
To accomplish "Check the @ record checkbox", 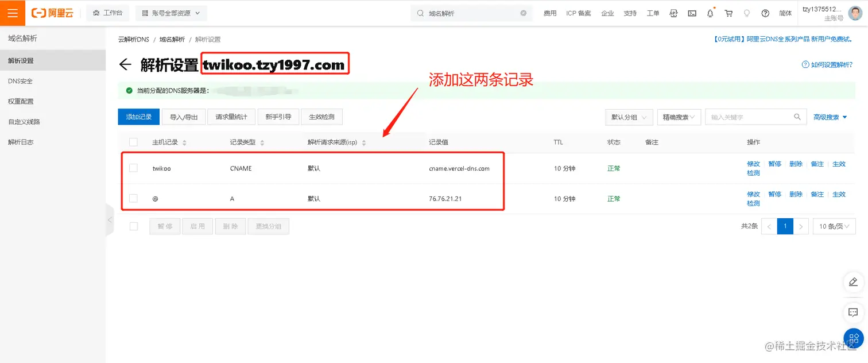I will [x=133, y=198].
